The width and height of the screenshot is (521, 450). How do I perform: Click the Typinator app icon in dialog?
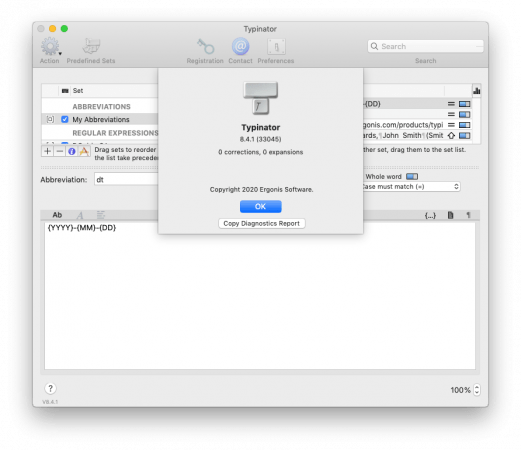pyautogui.click(x=260, y=98)
